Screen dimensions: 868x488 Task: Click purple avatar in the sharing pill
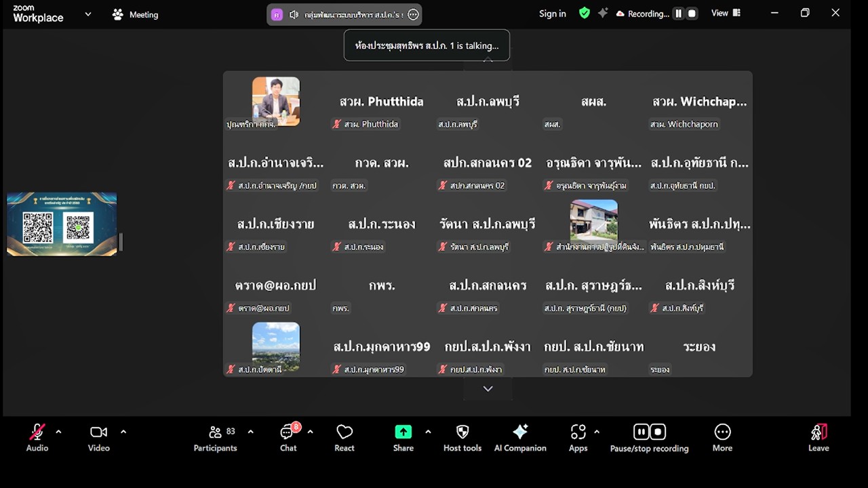277,14
